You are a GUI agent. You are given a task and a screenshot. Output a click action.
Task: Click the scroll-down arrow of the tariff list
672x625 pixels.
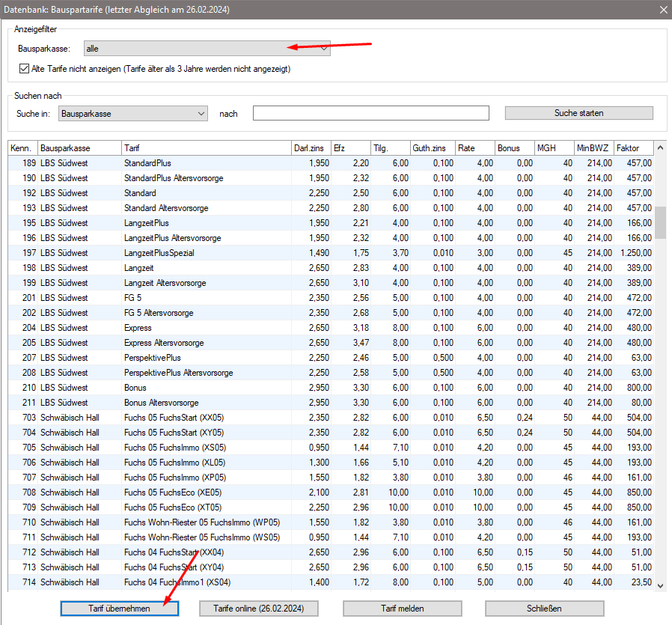coord(661,585)
